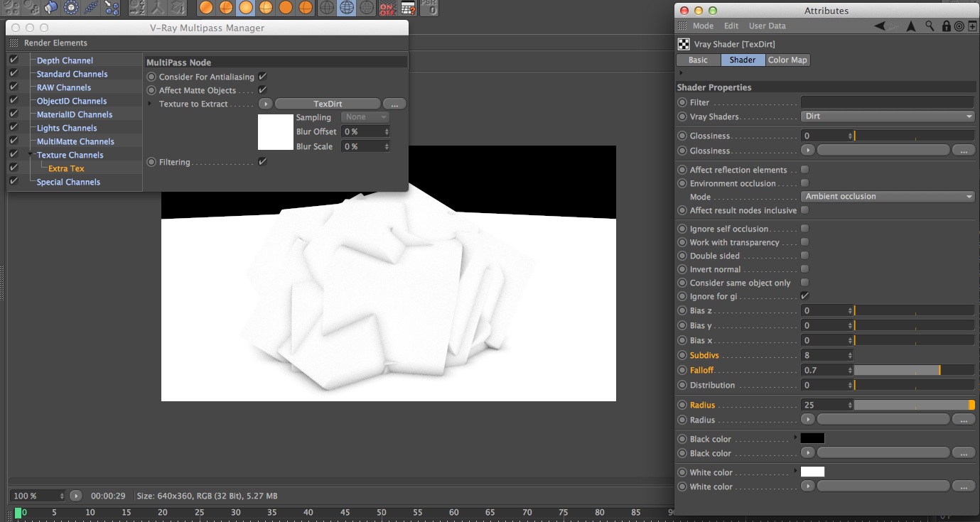Open the User Data menu
The height and width of the screenshot is (522, 980).
(768, 26)
